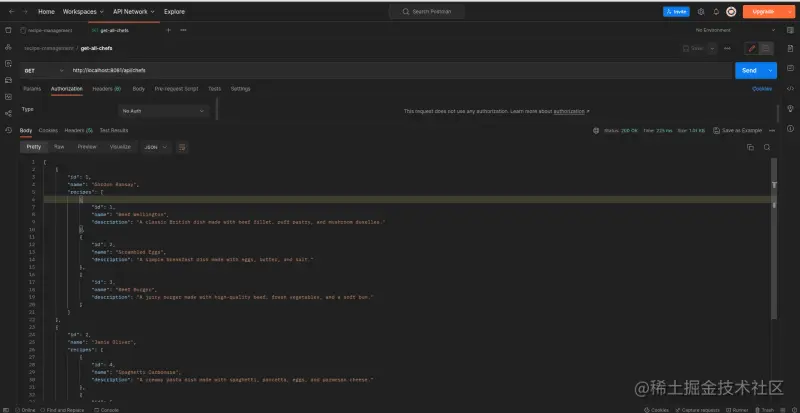This screenshot has width=800, height=413.
Task: Select the Visualize view mode
Action: pos(120,147)
